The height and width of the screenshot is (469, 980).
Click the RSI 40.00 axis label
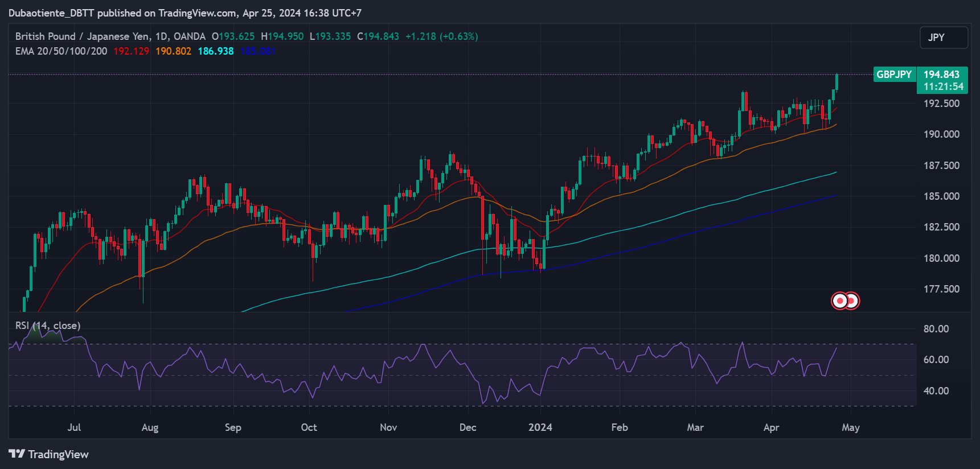(x=936, y=391)
